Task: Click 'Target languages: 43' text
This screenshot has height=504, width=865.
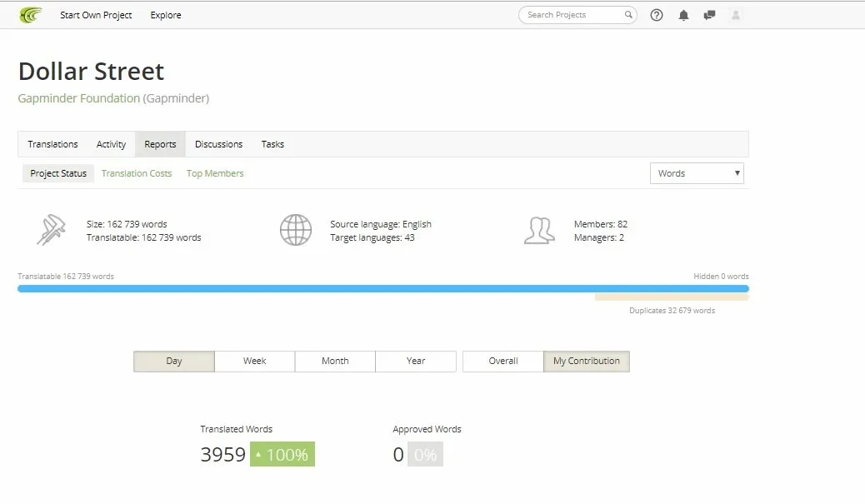Action: [x=372, y=237]
